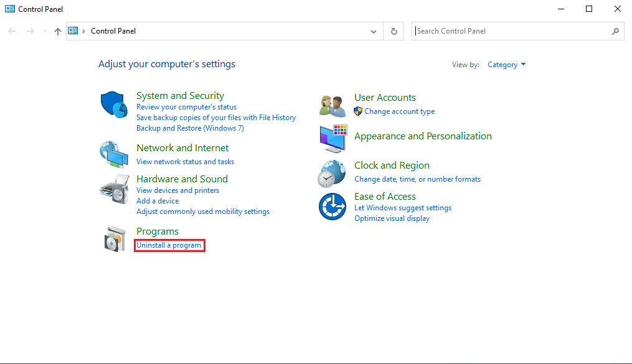Click the User Accounts people icon
Viewport: 632px width, 364px height.
pos(332,104)
